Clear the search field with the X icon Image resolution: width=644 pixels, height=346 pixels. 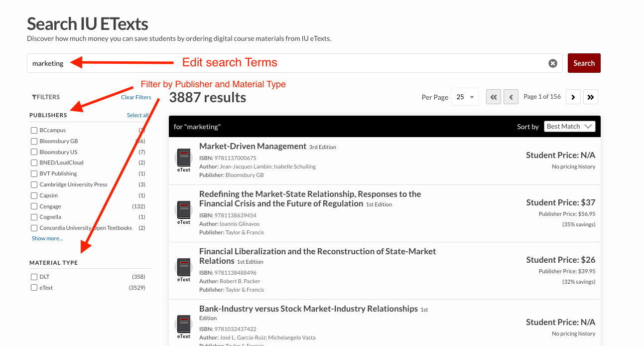(x=553, y=63)
